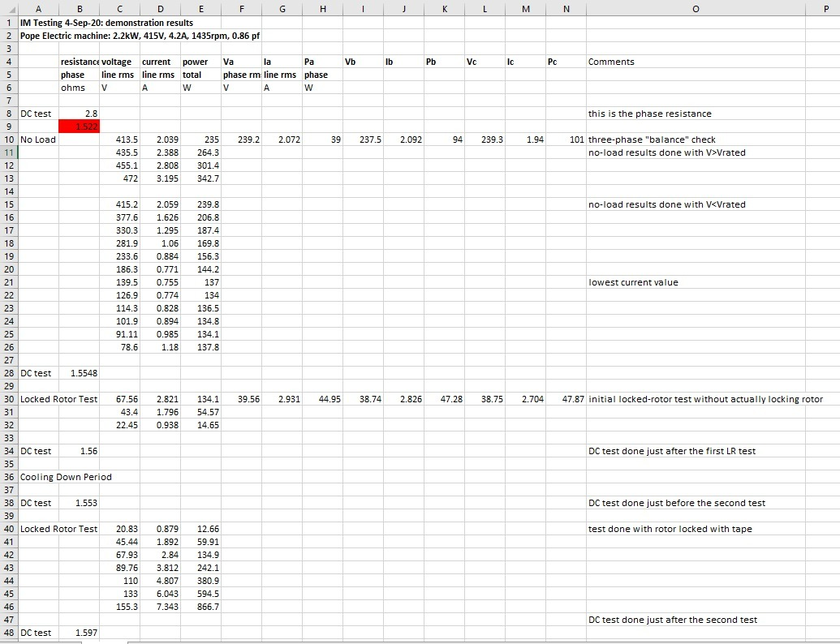Select column header E
This screenshot has width=840, height=644.
pos(201,9)
